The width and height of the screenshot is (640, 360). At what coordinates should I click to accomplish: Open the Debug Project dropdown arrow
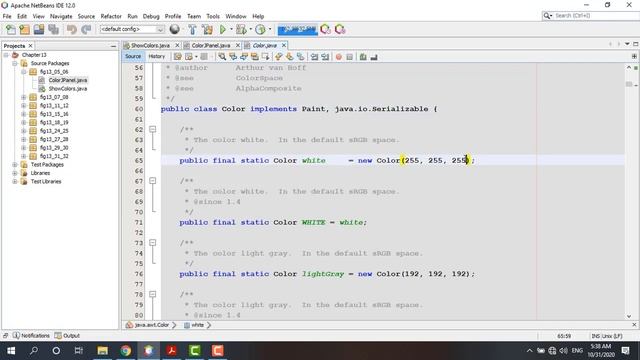click(x=250, y=29)
